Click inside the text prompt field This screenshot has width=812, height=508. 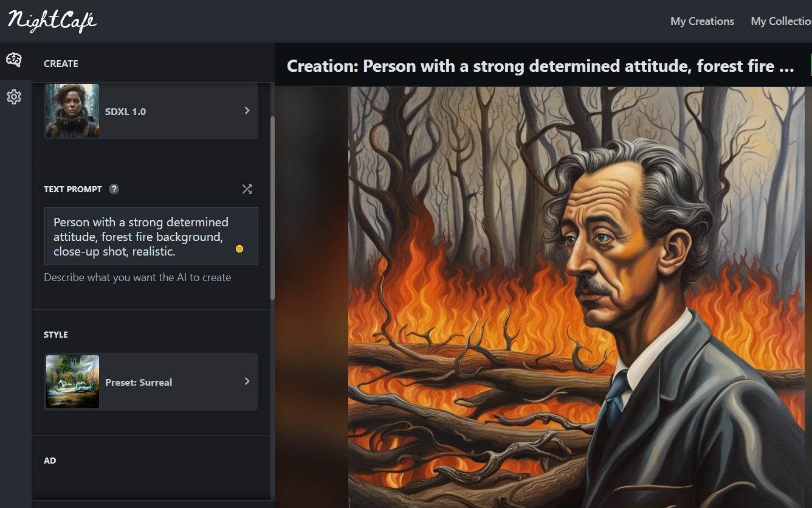(151, 237)
